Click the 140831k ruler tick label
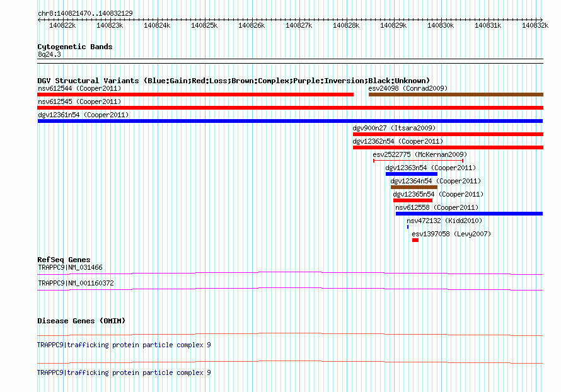 click(x=488, y=25)
